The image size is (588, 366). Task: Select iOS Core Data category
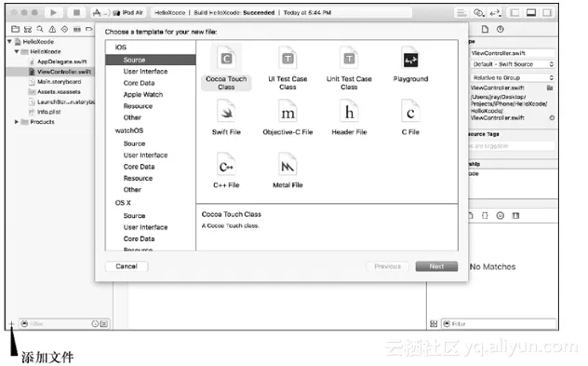pos(139,83)
